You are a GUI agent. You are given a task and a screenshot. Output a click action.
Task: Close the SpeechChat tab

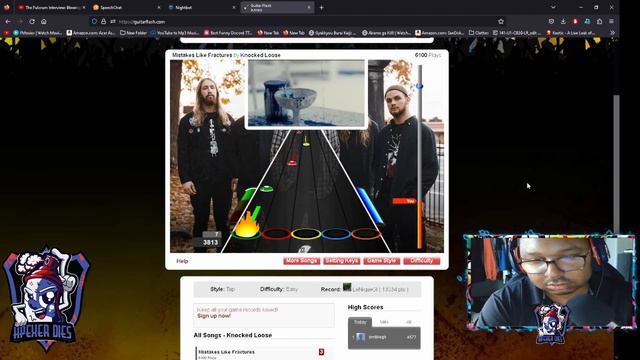(159, 7)
